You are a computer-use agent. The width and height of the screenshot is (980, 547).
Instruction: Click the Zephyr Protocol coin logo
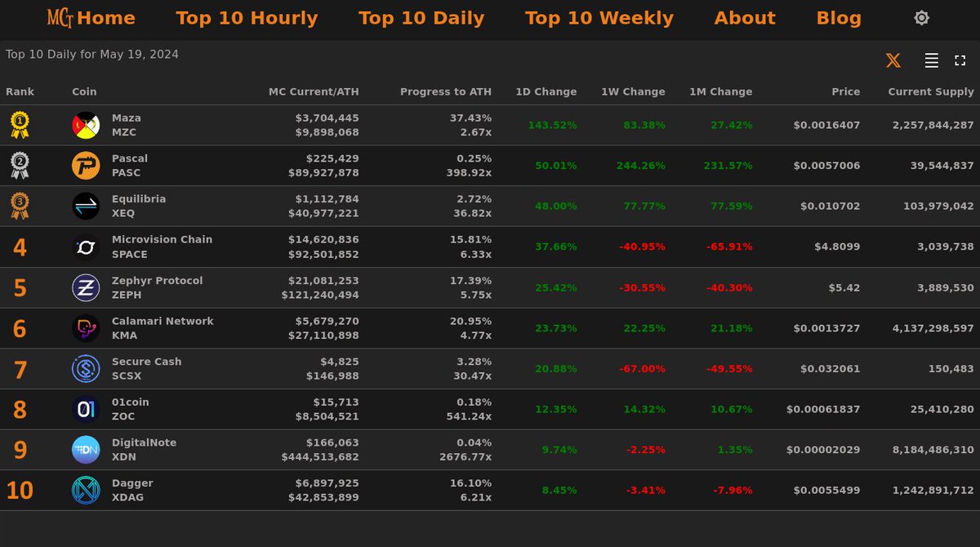tap(86, 287)
